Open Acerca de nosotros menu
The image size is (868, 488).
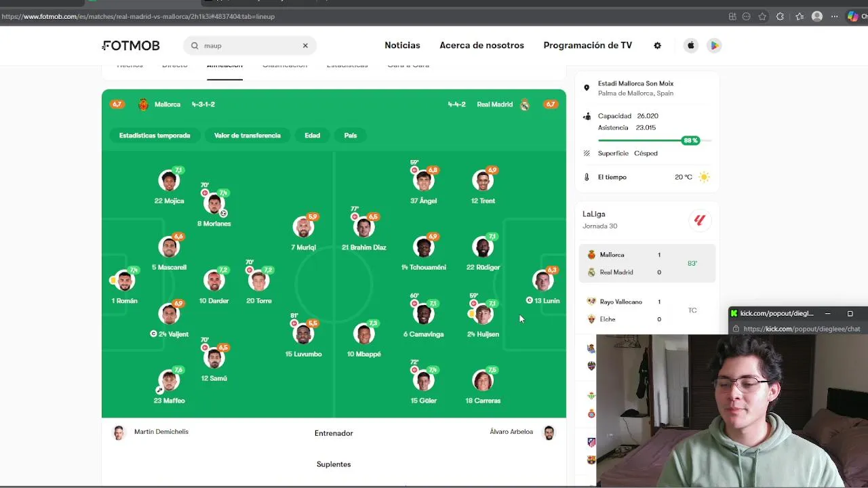point(481,45)
